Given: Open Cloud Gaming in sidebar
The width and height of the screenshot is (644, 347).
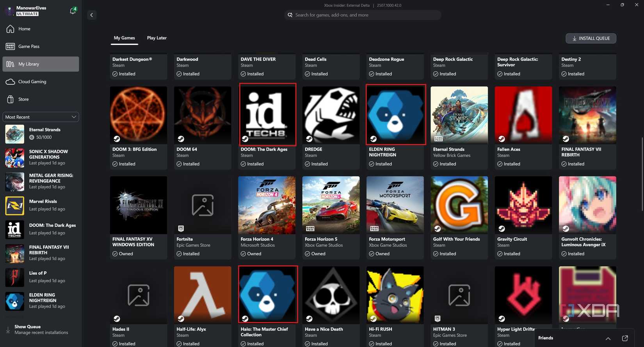Looking at the screenshot, I should [41, 82].
